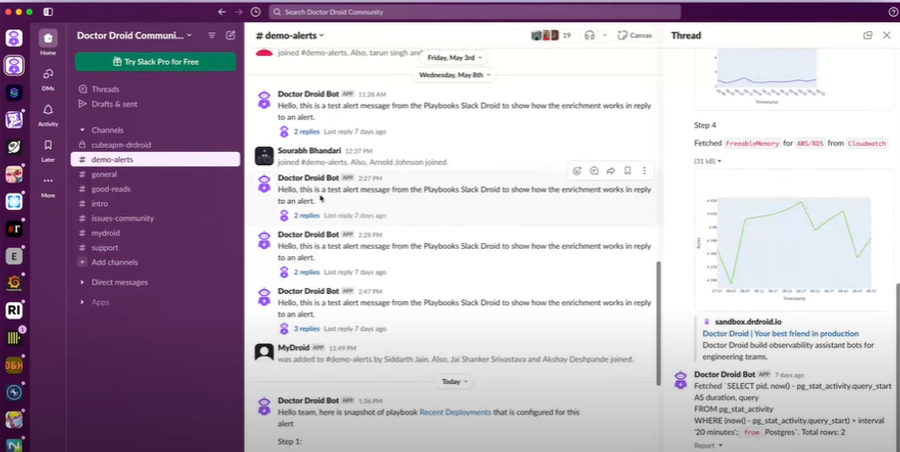Close the Thread panel
Screen dimensions: 900x452
(x=887, y=35)
